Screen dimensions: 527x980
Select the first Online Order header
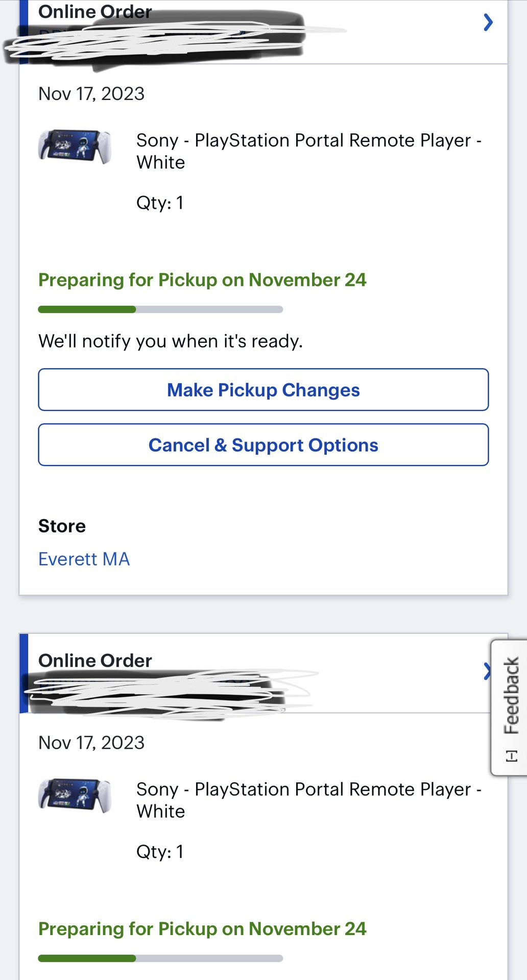95,11
